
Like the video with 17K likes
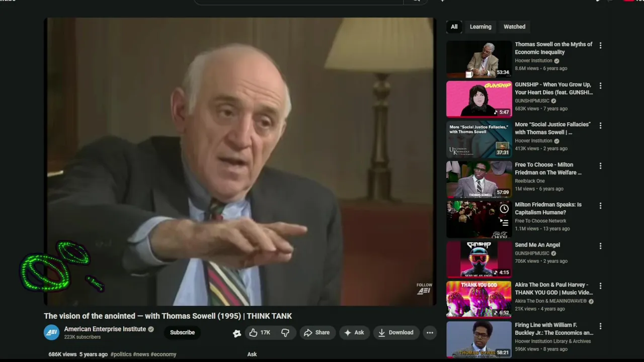click(260, 332)
